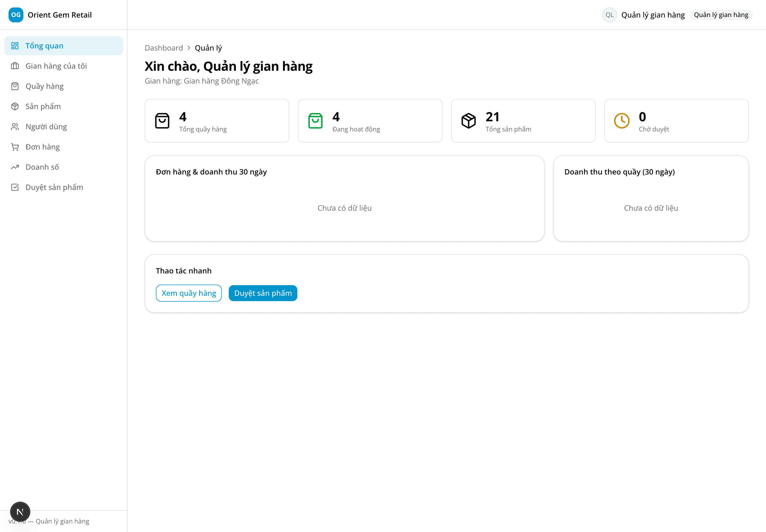This screenshot has height=532, width=766.
Task: Click Chưa có dữ liệu in revenue by counter card
Action: point(651,208)
